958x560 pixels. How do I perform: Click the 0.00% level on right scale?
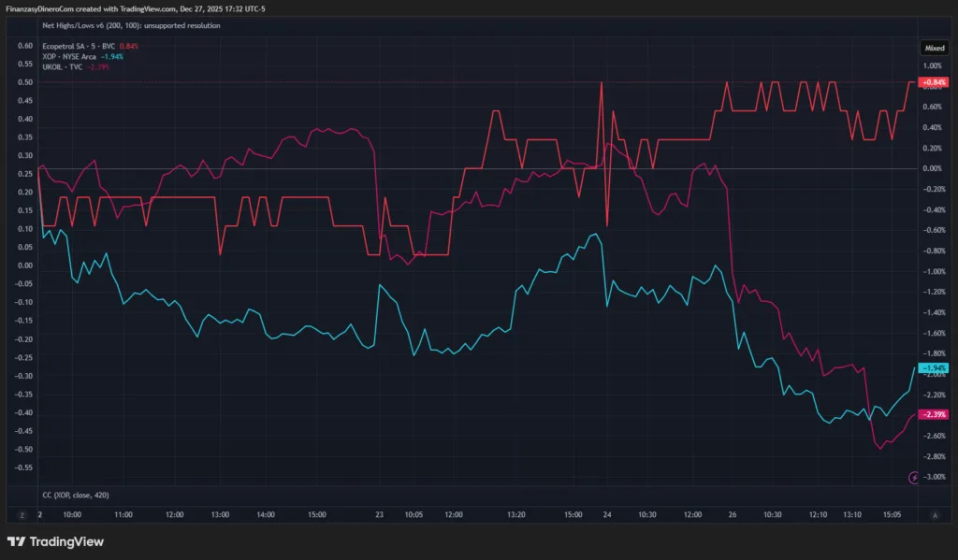tap(932, 168)
